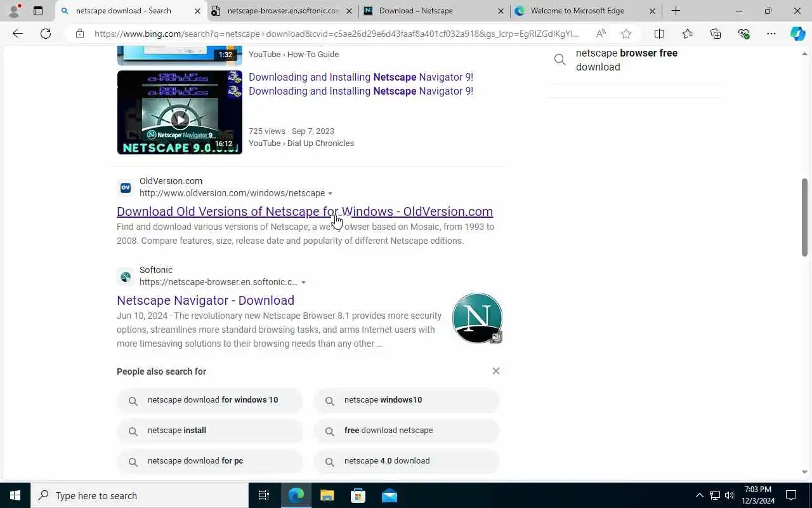This screenshot has width=812, height=508.
Task: Search netscape install suggestion
Action: click(210, 431)
